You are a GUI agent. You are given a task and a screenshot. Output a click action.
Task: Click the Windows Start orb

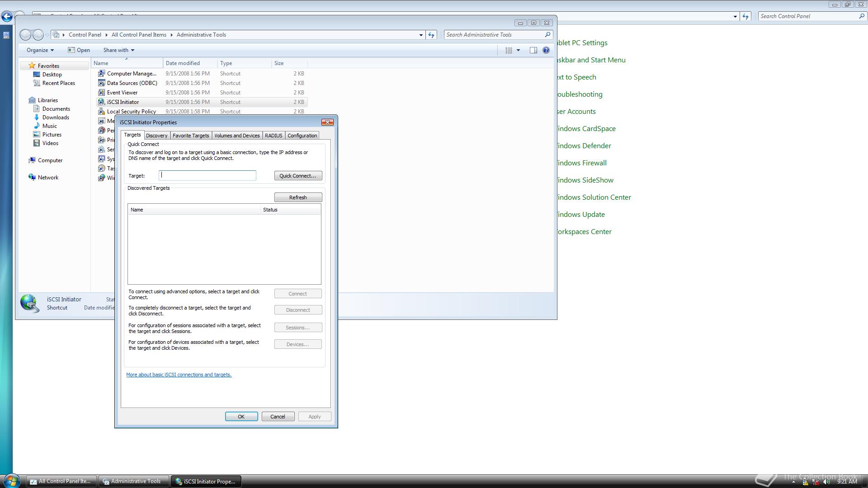pyautogui.click(x=11, y=481)
